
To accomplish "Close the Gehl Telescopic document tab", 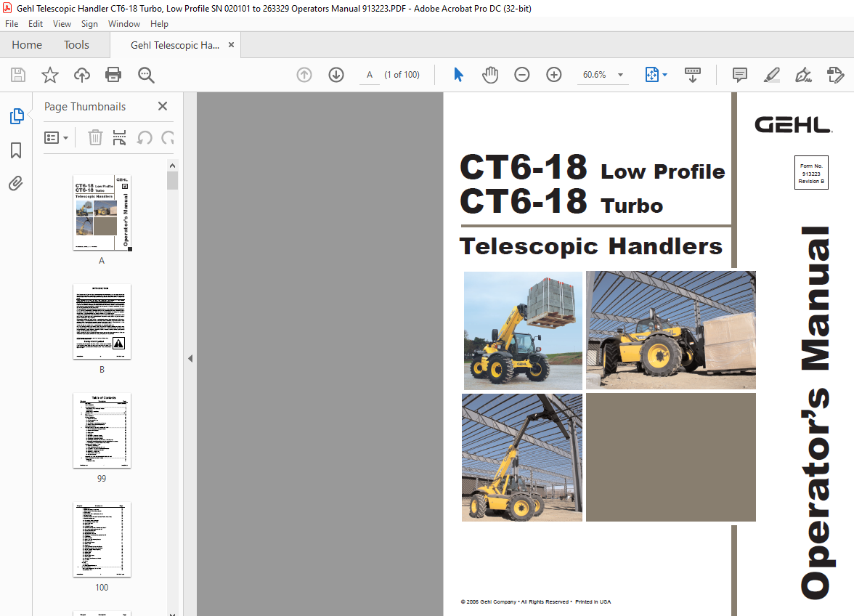I will (231, 44).
